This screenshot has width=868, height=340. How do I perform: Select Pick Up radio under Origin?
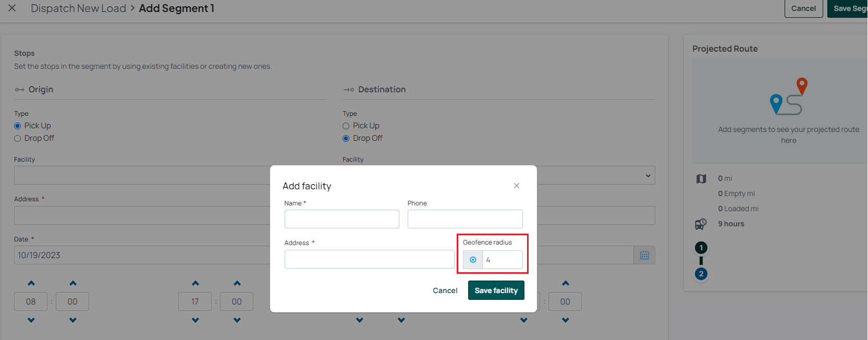click(x=18, y=126)
